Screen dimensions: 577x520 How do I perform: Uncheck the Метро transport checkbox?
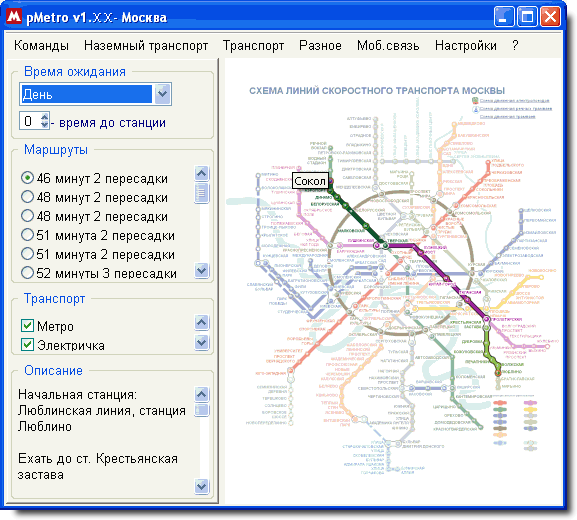coord(28,326)
